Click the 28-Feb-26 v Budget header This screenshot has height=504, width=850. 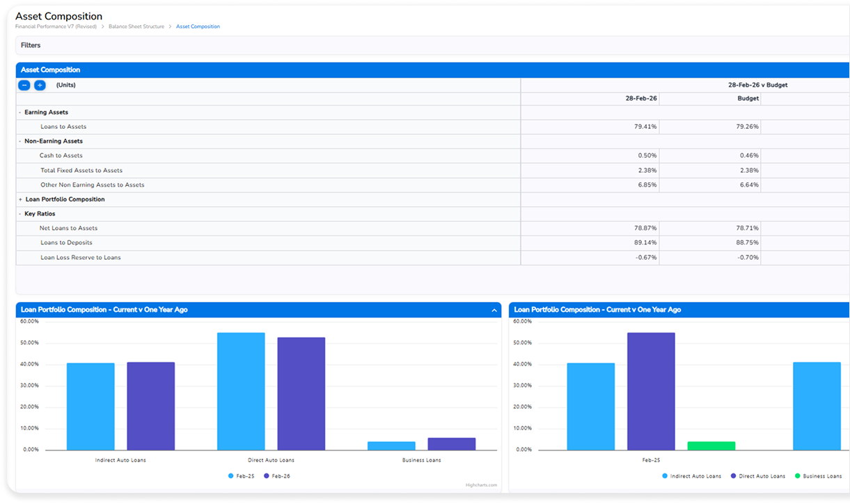(757, 85)
